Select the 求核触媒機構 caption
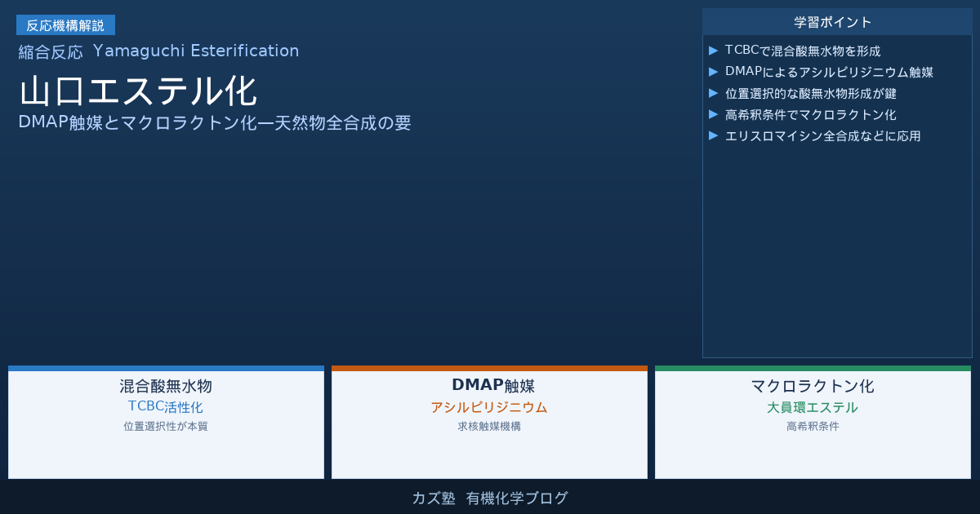 tap(489, 426)
